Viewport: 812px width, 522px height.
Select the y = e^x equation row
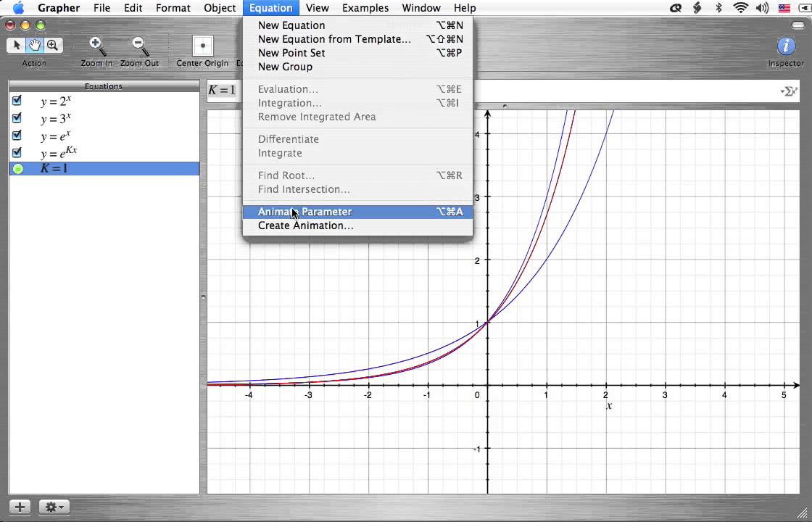[x=104, y=135]
